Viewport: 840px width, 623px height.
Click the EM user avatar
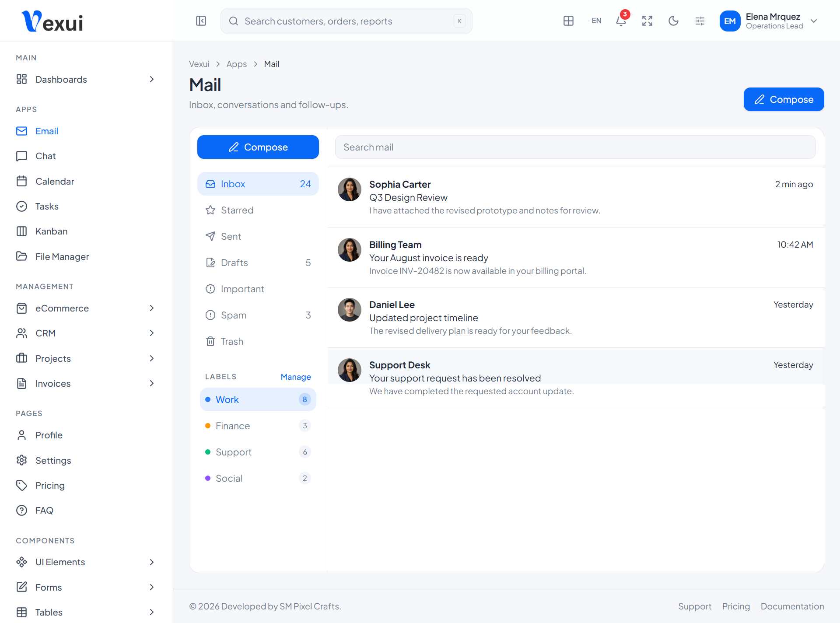pos(730,21)
